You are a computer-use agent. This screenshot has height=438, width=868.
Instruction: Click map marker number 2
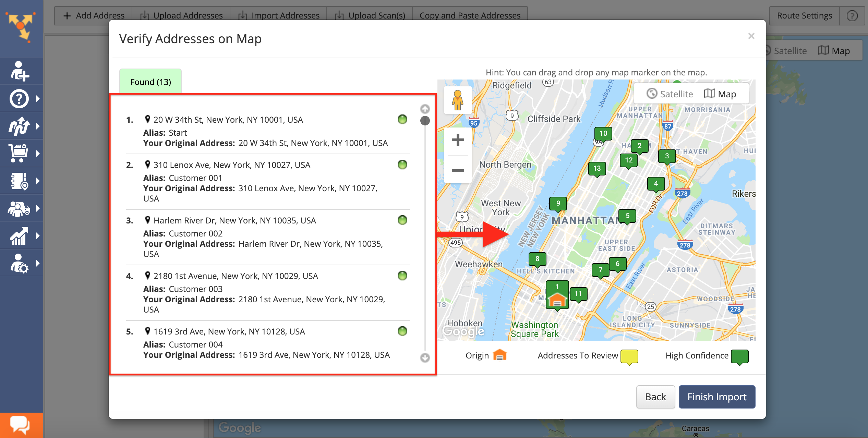point(639,146)
